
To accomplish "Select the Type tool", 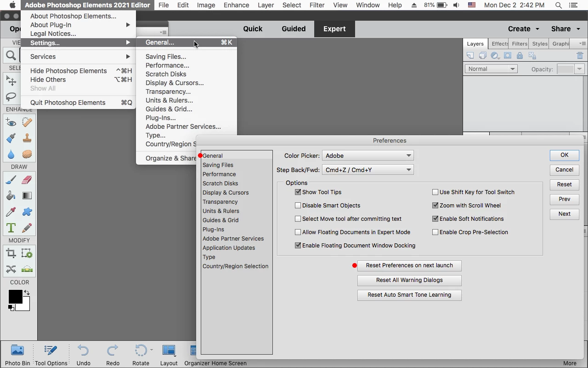I will coord(11,228).
